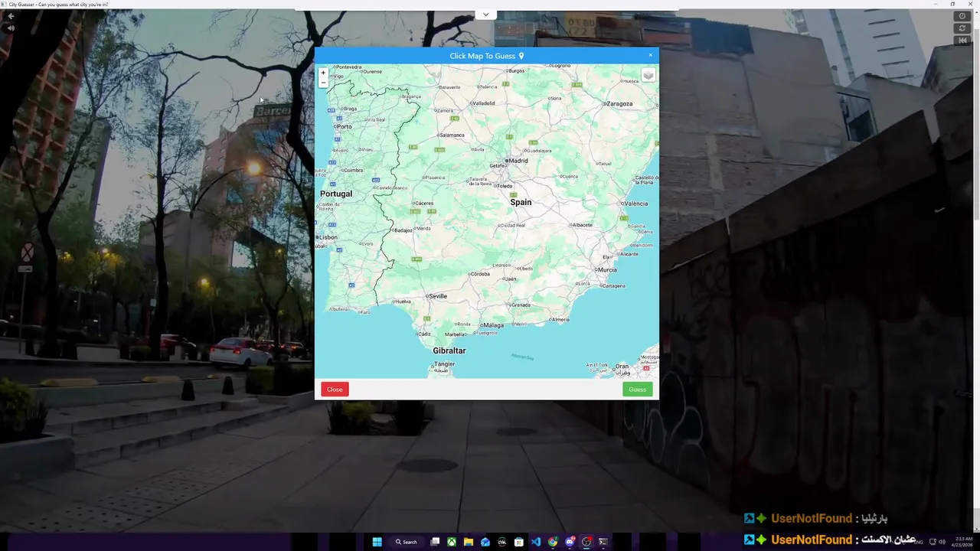Viewport: 980px width, 551px height.
Task: Zoom out the map with minus
Action: pyautogui.click(x=323, y=83)
